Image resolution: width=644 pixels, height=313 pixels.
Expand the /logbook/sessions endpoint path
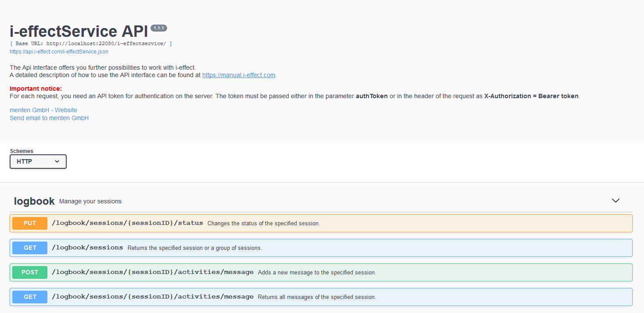(x=87, y=248)
